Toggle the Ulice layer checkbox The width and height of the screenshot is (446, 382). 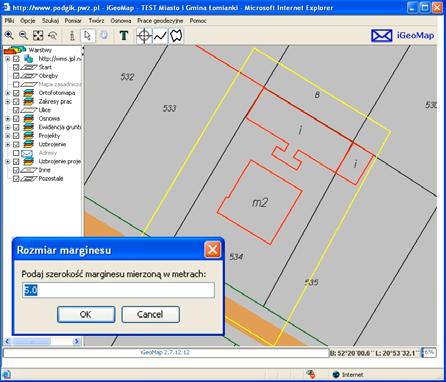point(16,110)
